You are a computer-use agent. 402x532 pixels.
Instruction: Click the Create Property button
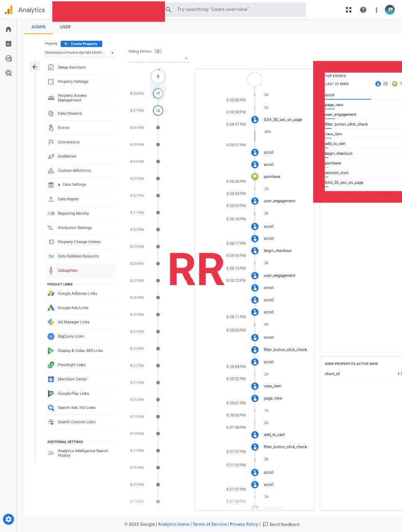81,44
